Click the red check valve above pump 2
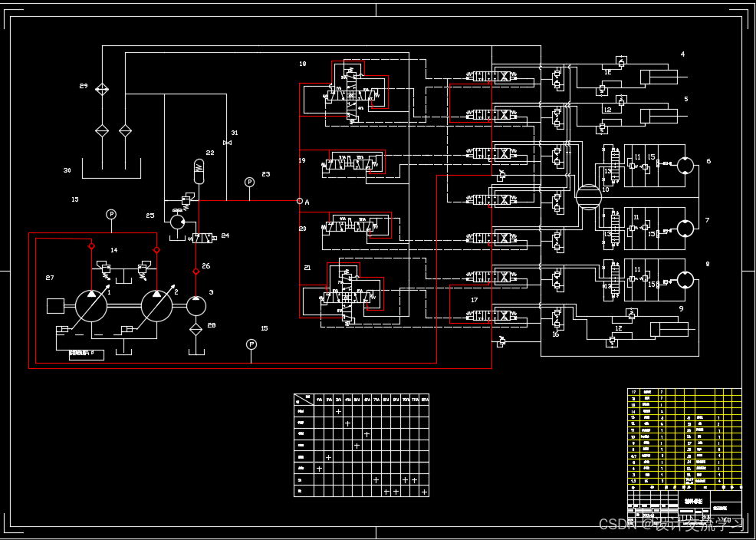The width and height of the screenshot is (756, 540). [x=156, y=250]
